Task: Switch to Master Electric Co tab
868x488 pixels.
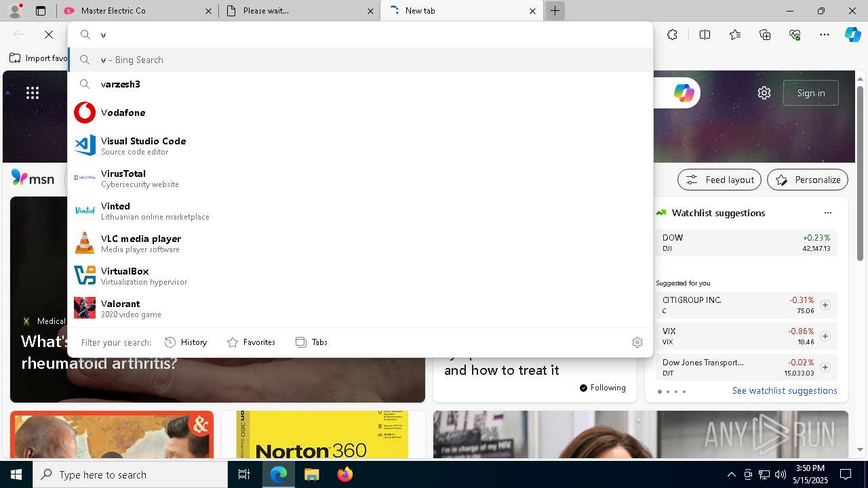Action: coord(136,11)
